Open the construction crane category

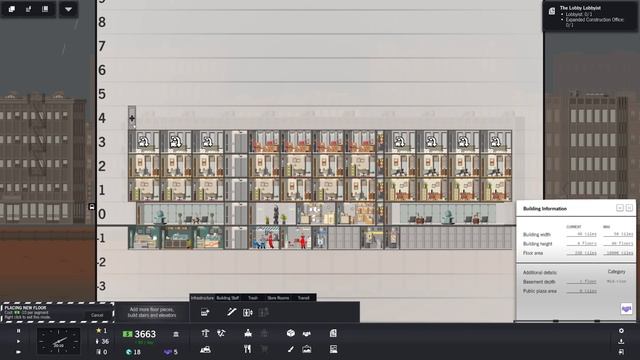pos(205,333)
